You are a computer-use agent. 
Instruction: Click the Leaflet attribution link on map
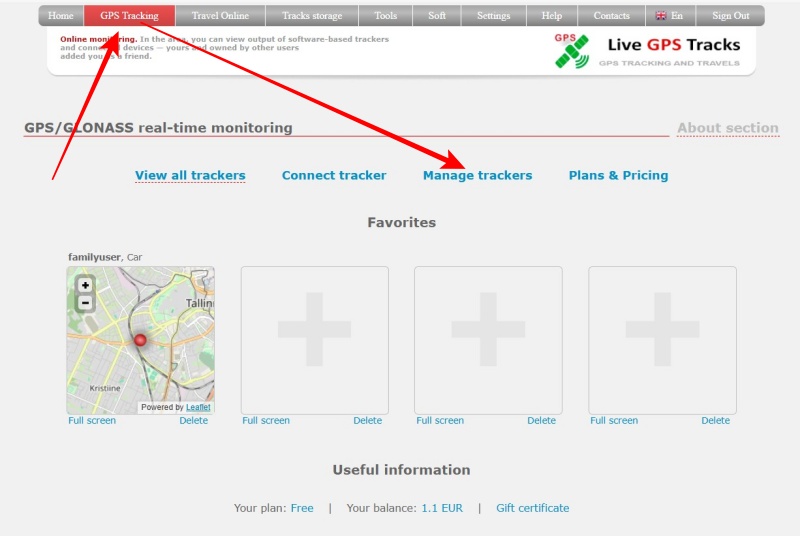click(197, 408)
